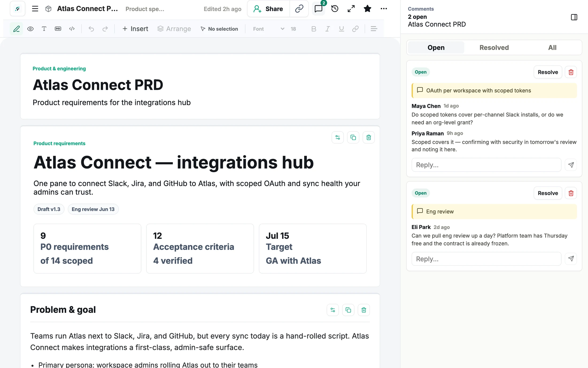Select the Acceptance criteria stat card
The height and width of the screenshot is (368, 588).
tap(200, 248)
